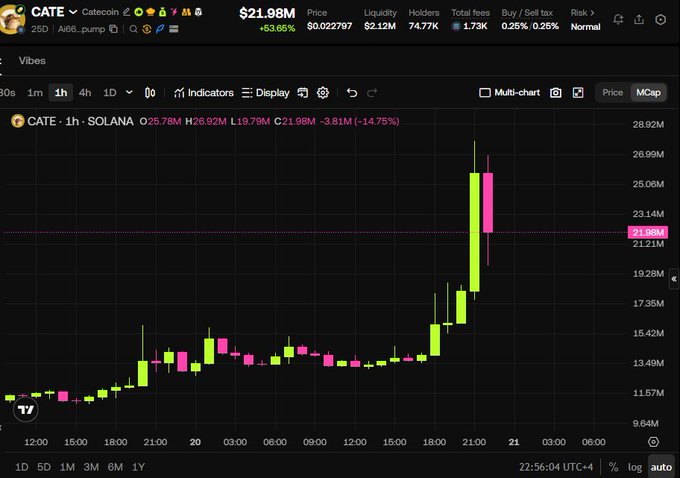
Task: Switch chart to Price mode
Action: (x=612, y=92)
